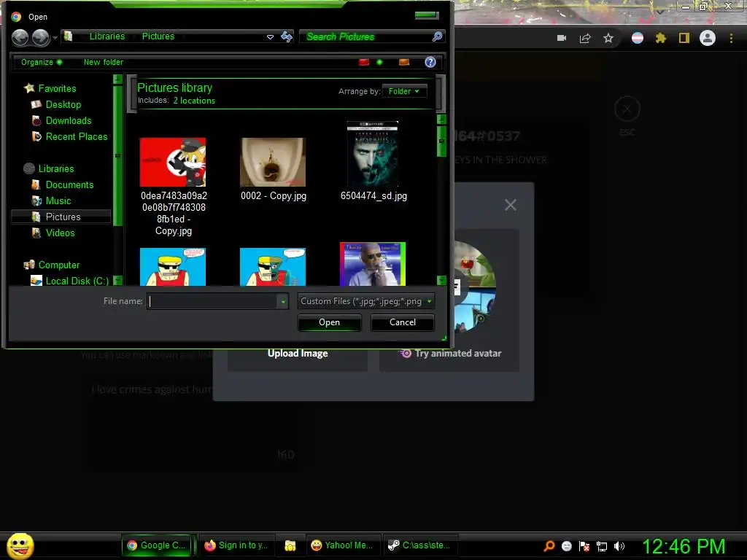Click the red change-view icon in toolbar
The image size is (747, 560).
click(364, 62)
